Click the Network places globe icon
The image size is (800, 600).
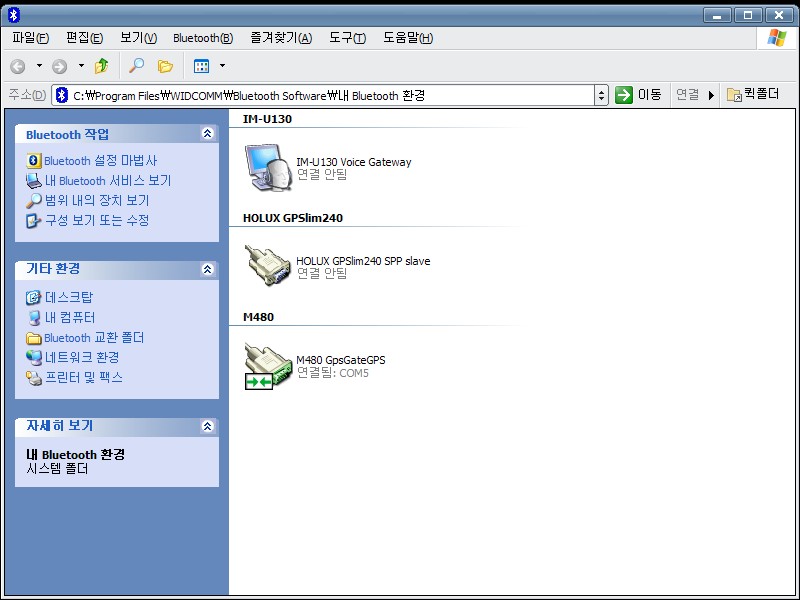coord(34,358)
